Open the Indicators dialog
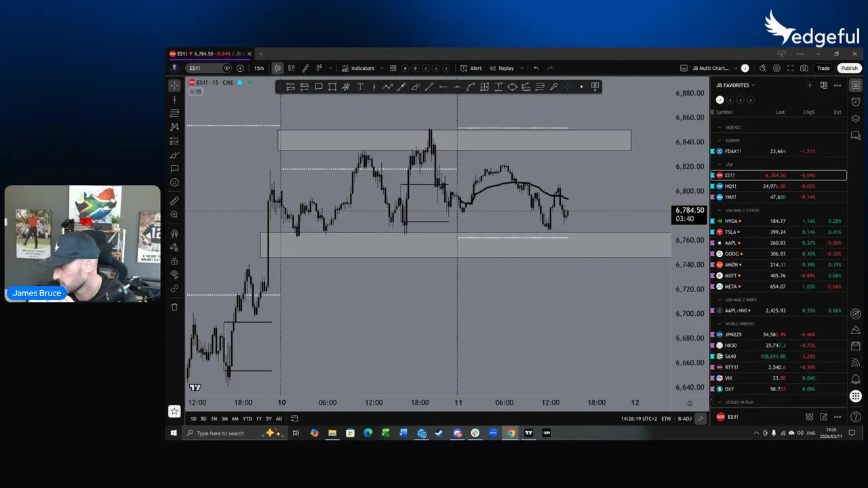Screen dimensions: 868x488 tap(358, 68)
